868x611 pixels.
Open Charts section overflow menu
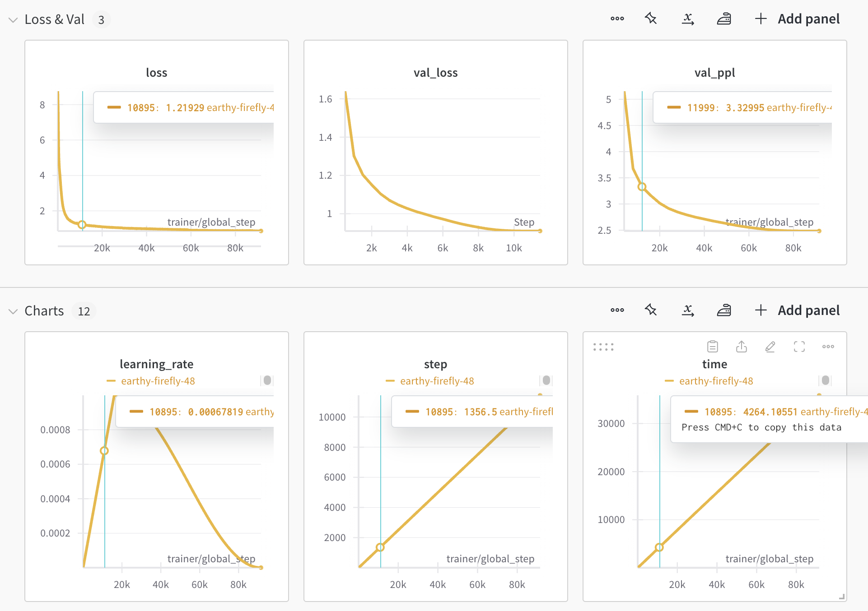pyautogui.click(x=617, y=310)
